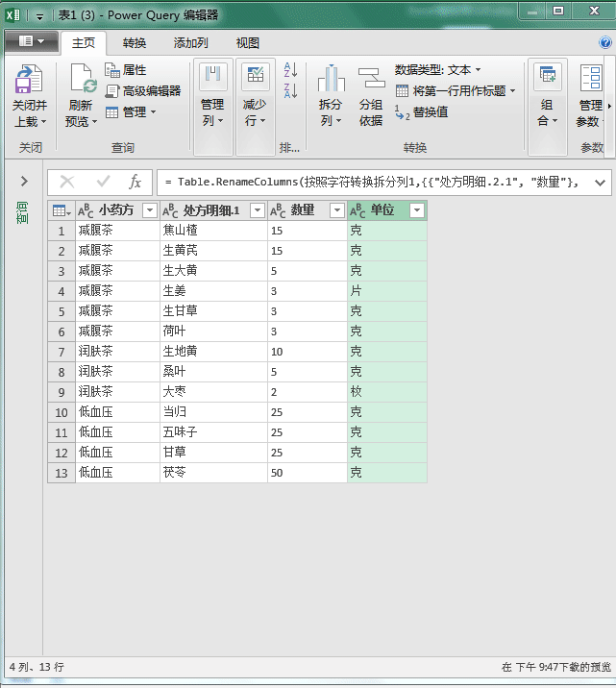Select the cell 茯苓 in row 13
This screenshot has height=688, width=616.
(213, 473)
